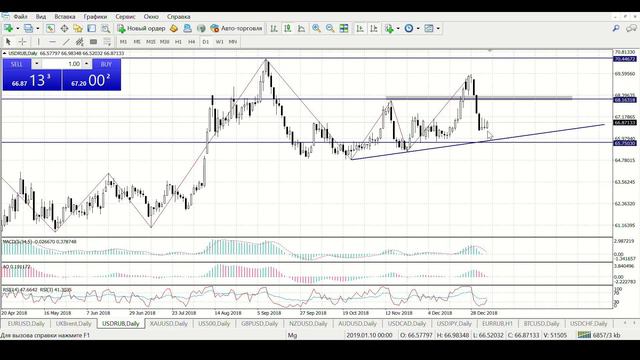Click the connection status 6857/3 kb indicator
Image resolution: width=640 pixels, height=360 pixels.
coord(599,335)
